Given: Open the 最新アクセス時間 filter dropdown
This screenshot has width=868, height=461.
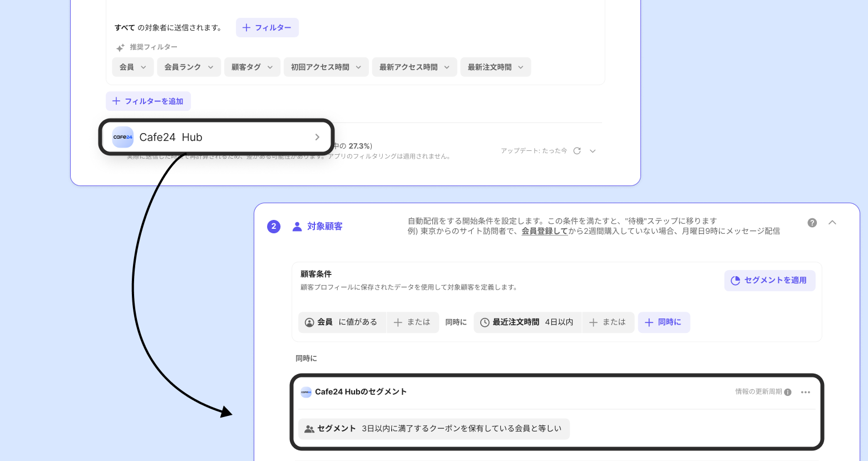Looking at the screenshot, I should pyautogui.click(x=415, y=67).
